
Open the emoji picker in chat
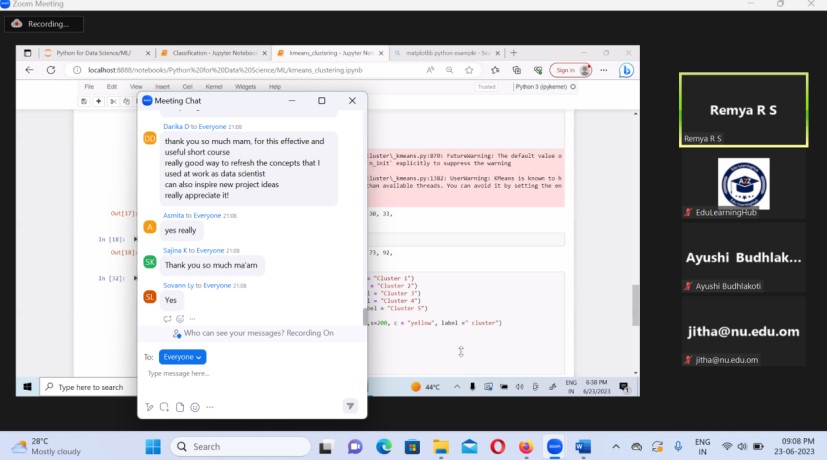click(x=195, y=407)
